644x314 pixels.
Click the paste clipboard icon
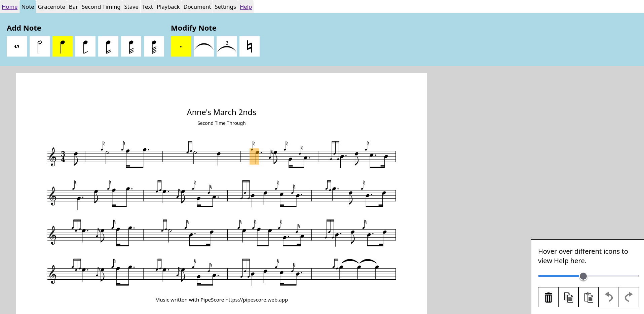(x=589, y=297)
